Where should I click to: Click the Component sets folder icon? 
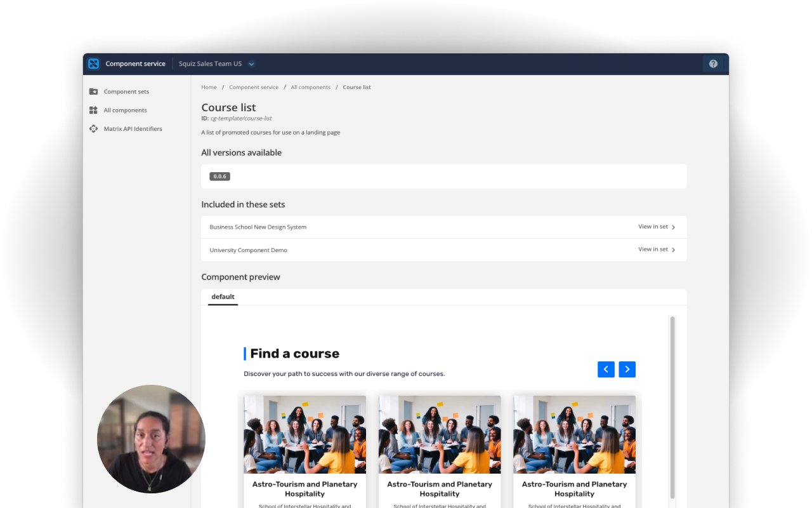coord(94,91)
